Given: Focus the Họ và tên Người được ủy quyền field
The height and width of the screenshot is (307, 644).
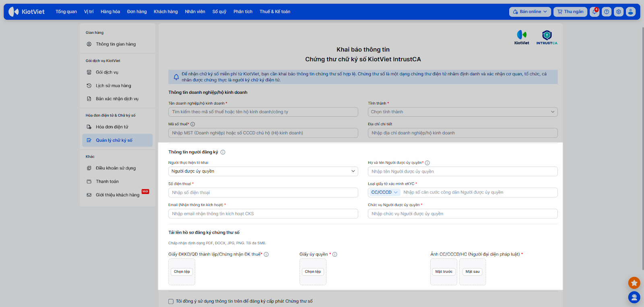Looking at the screenshot, I should tap(463, 171).
